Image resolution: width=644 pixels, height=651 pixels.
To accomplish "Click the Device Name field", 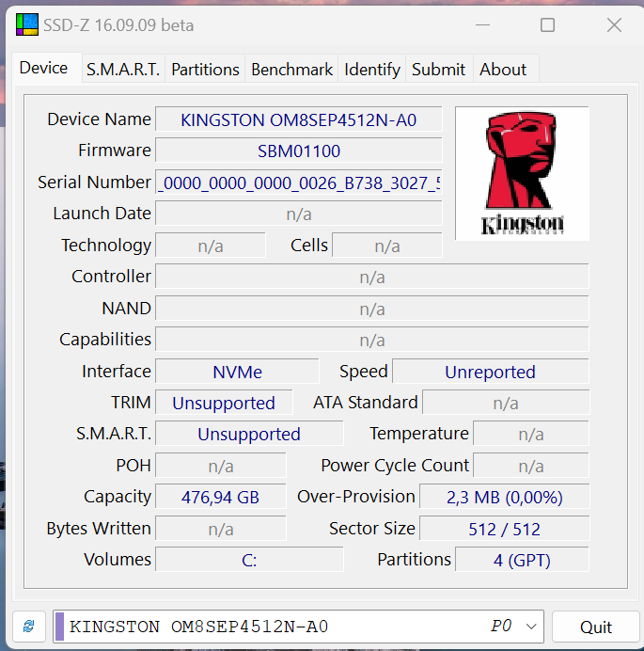I will tap(298, 120).
